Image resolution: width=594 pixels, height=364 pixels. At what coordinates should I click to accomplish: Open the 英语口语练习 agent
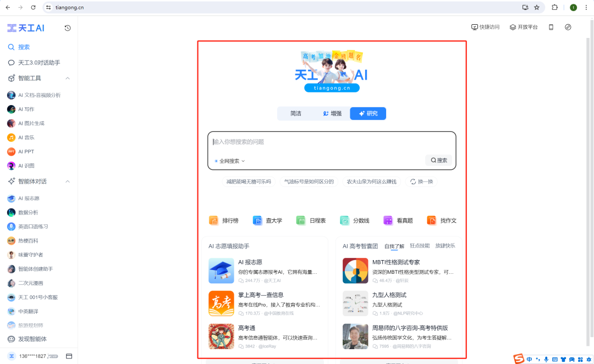(x=28, y=227)
